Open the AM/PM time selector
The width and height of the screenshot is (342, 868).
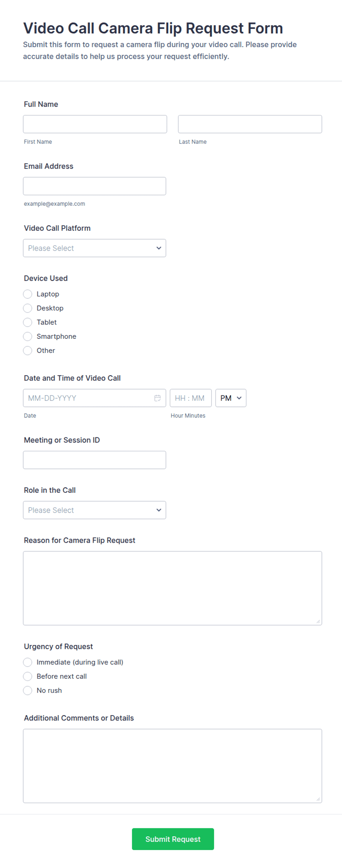point(231,398)
